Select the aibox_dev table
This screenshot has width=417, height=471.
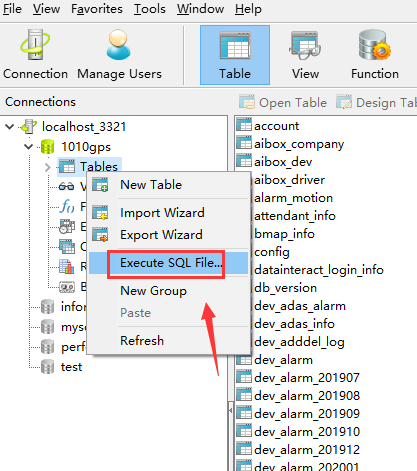(283, 162)
